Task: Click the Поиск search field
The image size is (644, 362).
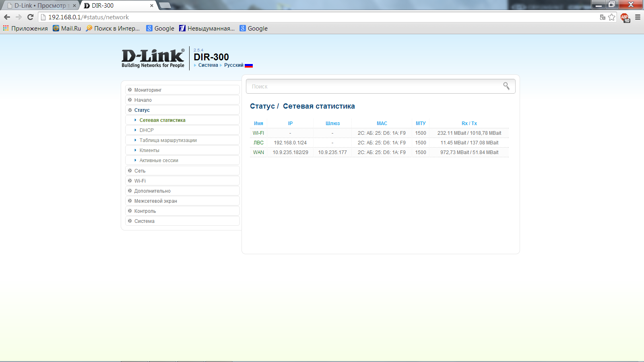Action: 381,86
